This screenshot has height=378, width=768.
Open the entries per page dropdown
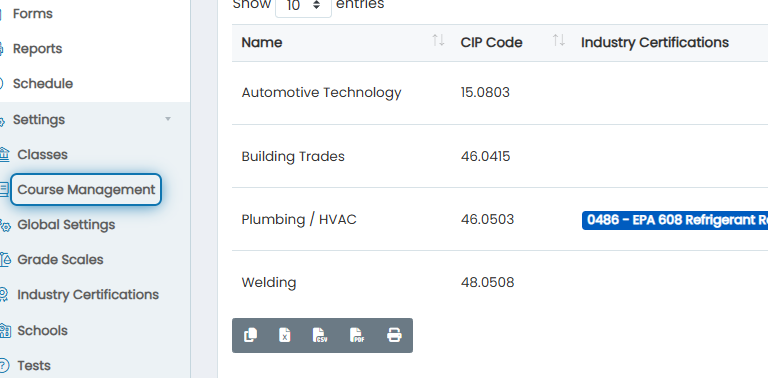[x=303, y=6]
